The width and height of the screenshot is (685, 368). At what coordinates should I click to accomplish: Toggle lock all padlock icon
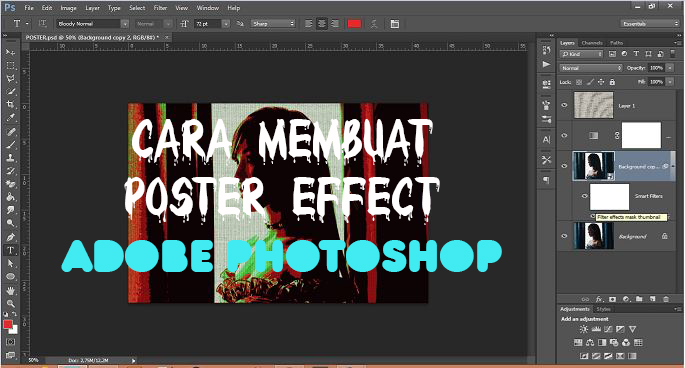coord(612,82)
